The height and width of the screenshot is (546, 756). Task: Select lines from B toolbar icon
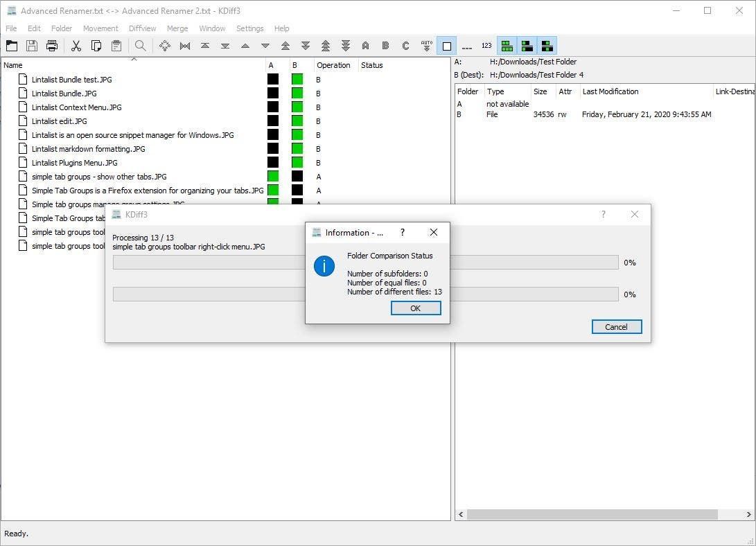coord(385,46)
